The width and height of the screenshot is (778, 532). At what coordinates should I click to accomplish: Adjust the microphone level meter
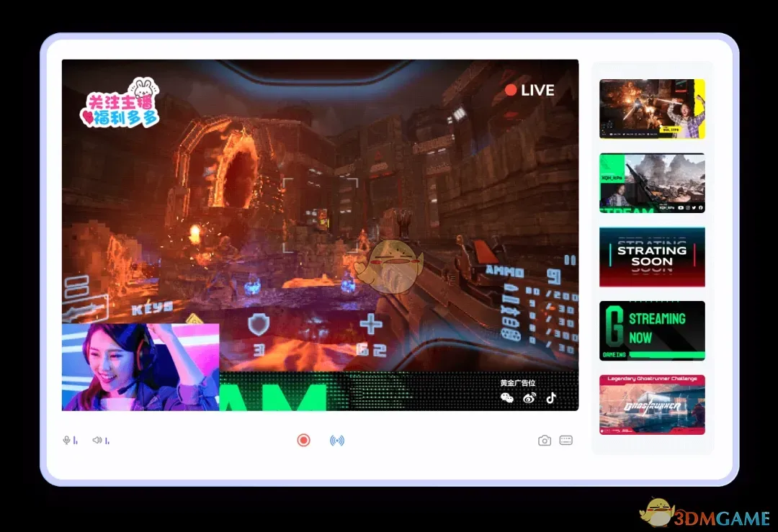(x=76, y=441)
